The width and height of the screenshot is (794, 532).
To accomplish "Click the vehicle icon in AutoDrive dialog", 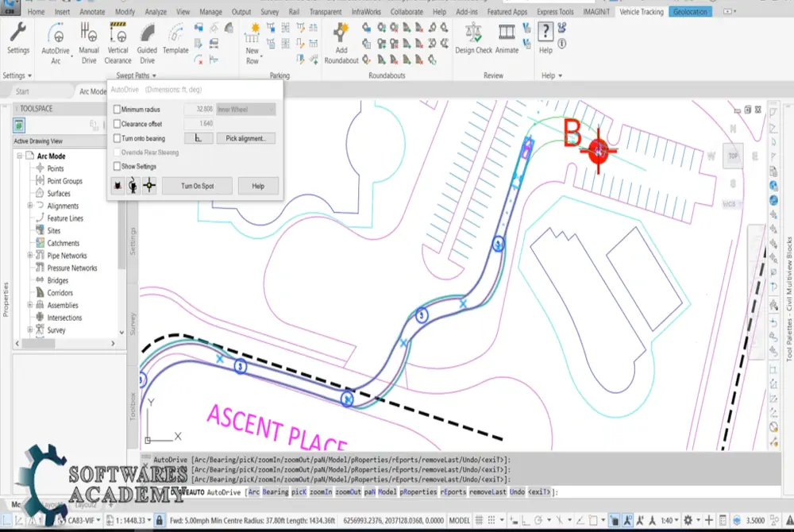I will 133,186.
